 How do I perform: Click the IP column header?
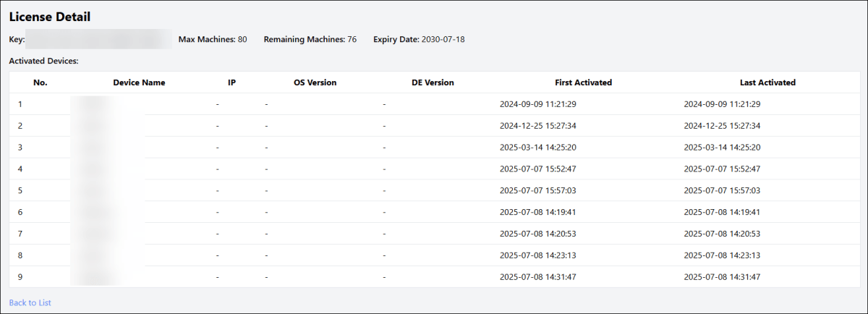(x=231, y=82)
